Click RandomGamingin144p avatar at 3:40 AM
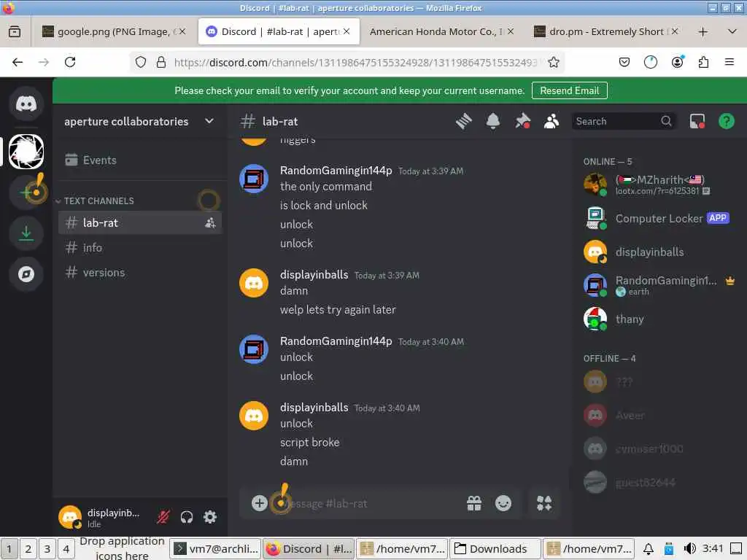747x560 pixels. 253,349
